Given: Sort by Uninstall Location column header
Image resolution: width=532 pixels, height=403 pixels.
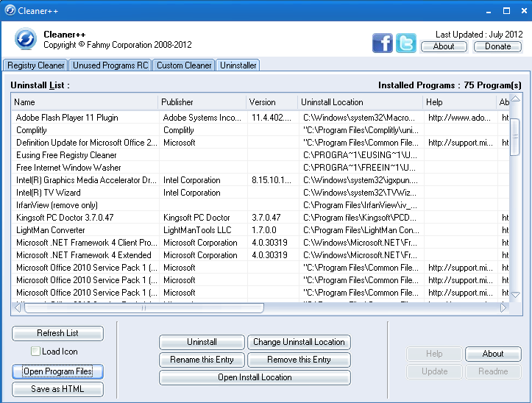Looking at the screenshot, I should click(x=361, y=102).
